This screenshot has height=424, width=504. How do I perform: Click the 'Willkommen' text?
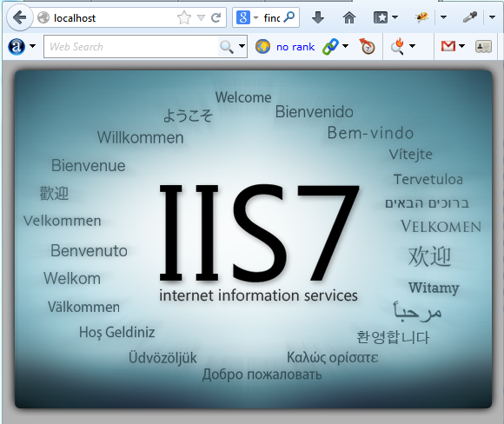point(141,137)
